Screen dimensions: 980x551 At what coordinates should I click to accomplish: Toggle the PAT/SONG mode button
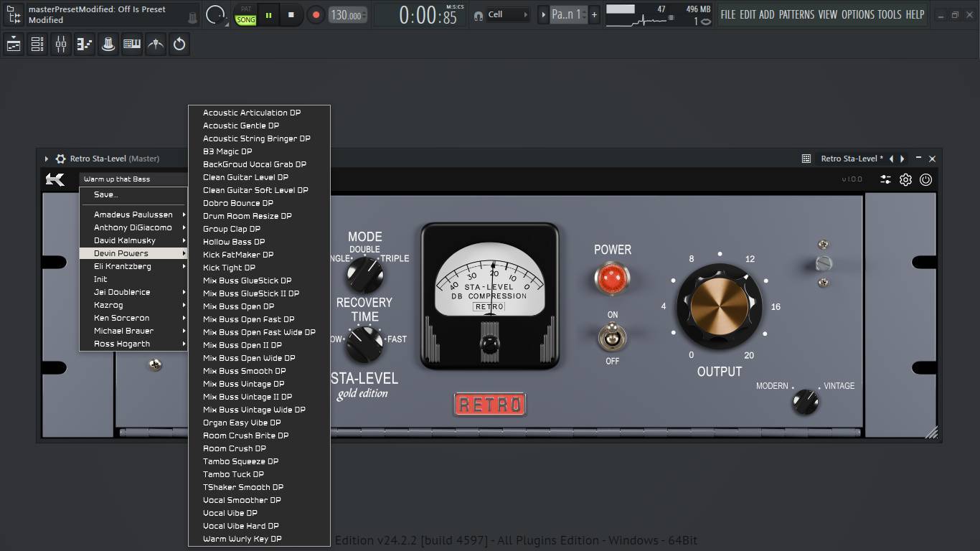pos(245,14)
